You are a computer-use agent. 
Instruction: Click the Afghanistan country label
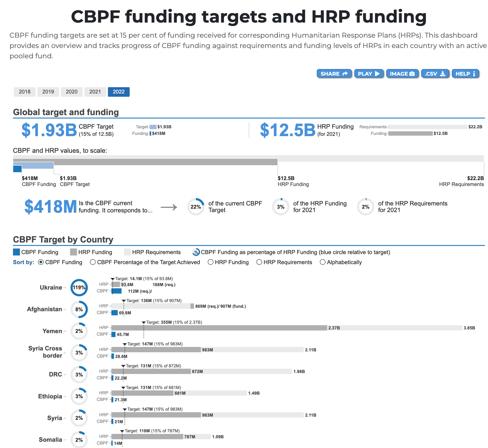click(45, 309)
